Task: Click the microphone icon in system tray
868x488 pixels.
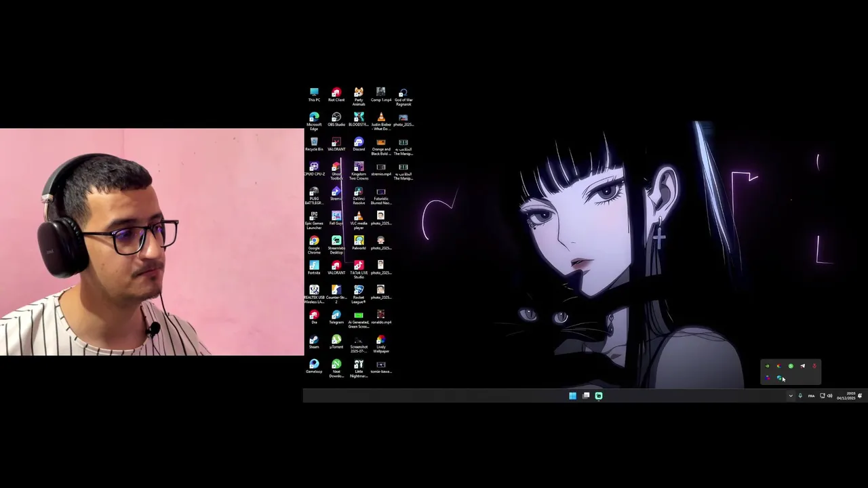Action: click(x=800, y=396)
